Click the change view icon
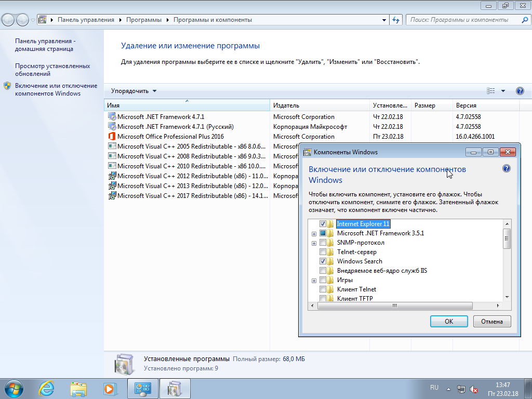 (490, 91)
